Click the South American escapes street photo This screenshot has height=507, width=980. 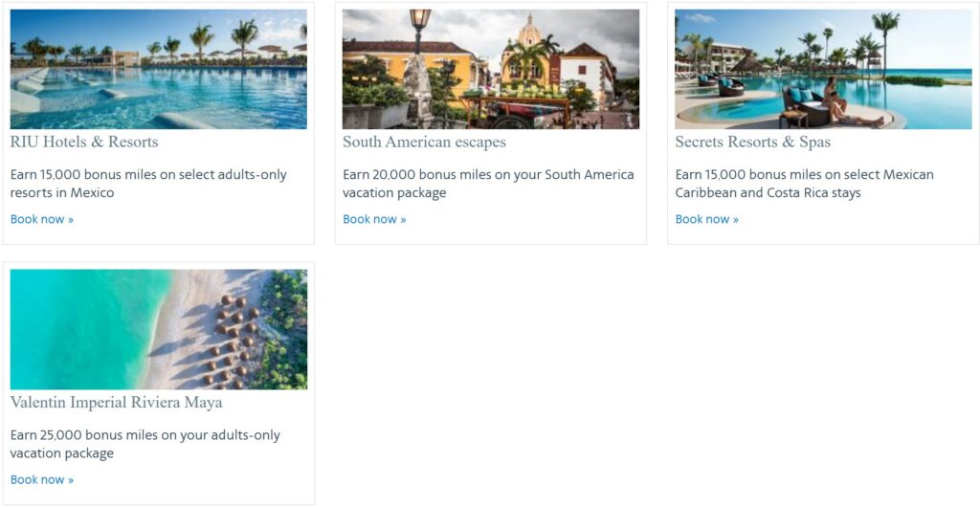click(x=490, y=69)
